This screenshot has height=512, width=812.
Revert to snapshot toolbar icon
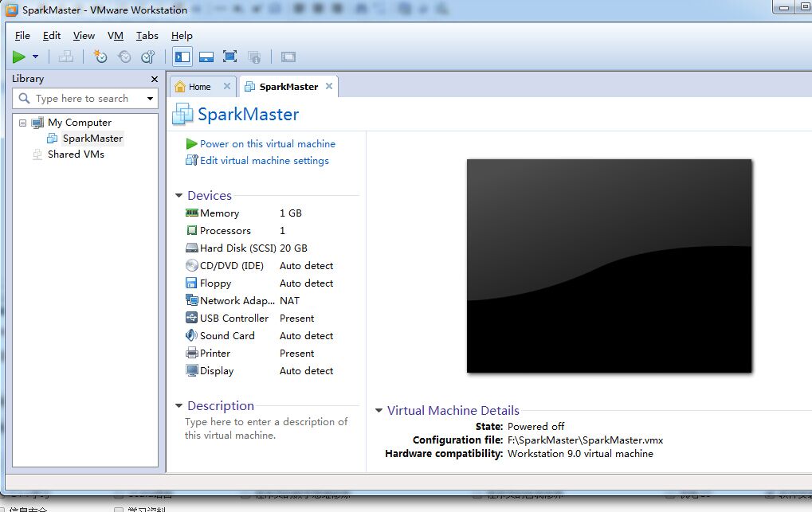pos(124,57)
